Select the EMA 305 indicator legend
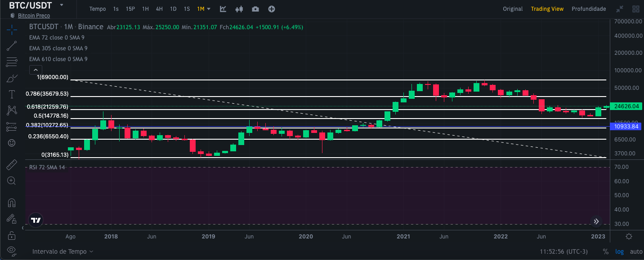644x260 pixels. (58, 48)
